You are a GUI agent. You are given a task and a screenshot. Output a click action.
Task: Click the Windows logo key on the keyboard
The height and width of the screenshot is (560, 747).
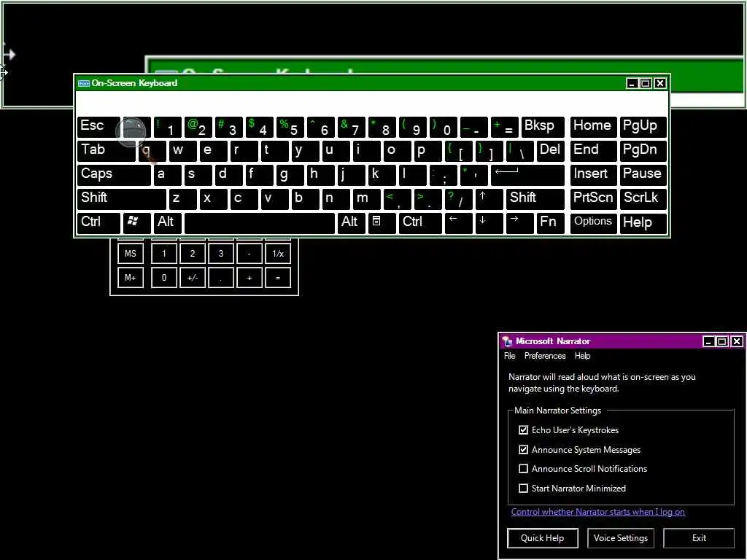[x=137, y=222]
